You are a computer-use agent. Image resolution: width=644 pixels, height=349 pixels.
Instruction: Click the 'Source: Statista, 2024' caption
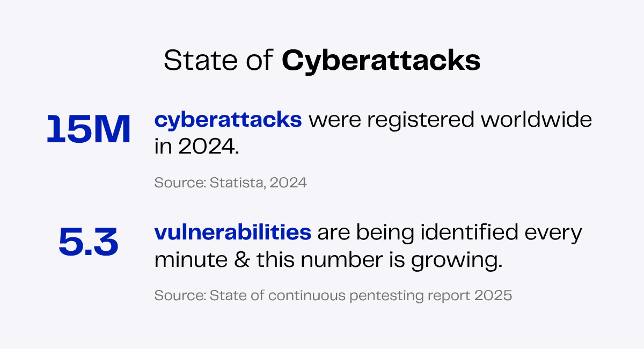coord(230,183)
